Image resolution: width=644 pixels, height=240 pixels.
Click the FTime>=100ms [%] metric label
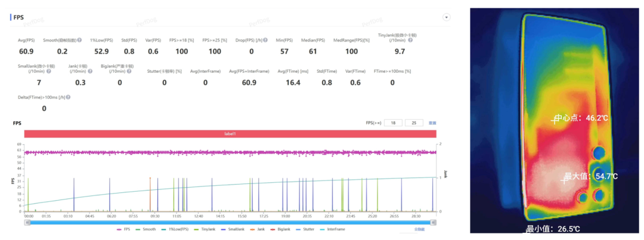click(392, 71)
